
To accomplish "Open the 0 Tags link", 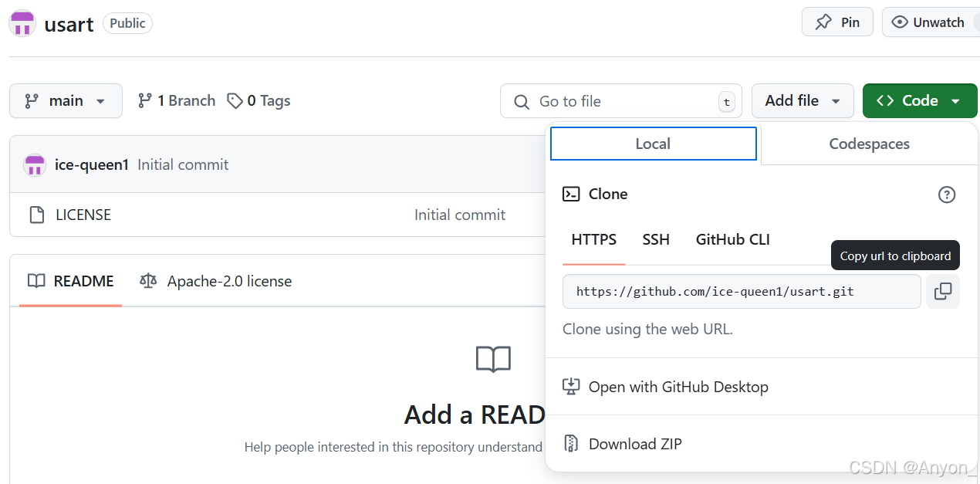I will pos(259,101).
